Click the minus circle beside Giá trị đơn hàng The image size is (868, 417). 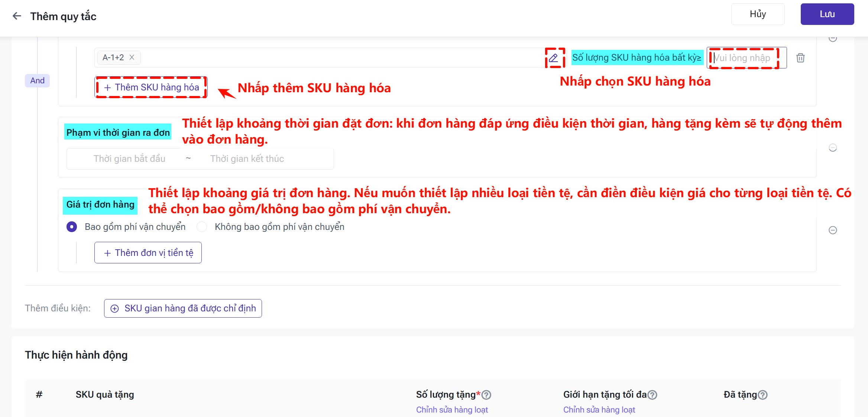coord(833,230)
